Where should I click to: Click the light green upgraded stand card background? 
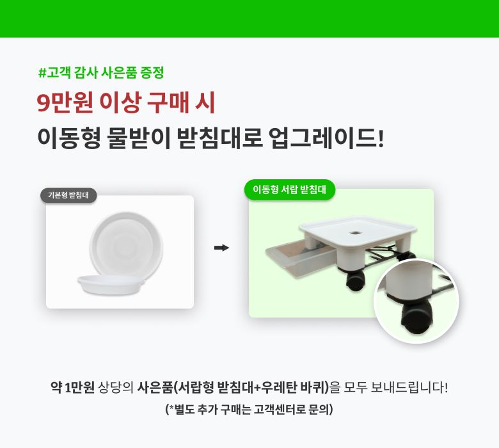[341, 253]
